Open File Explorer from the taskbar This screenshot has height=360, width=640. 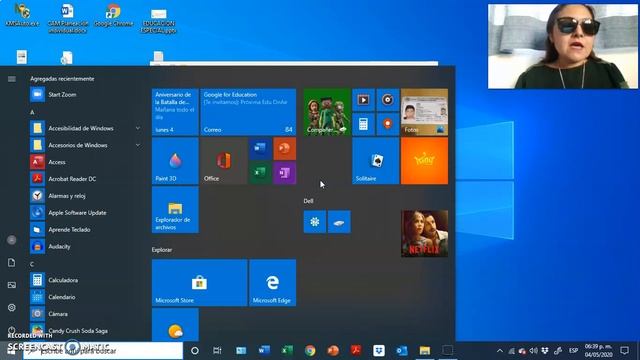click(x=424, y=351)
